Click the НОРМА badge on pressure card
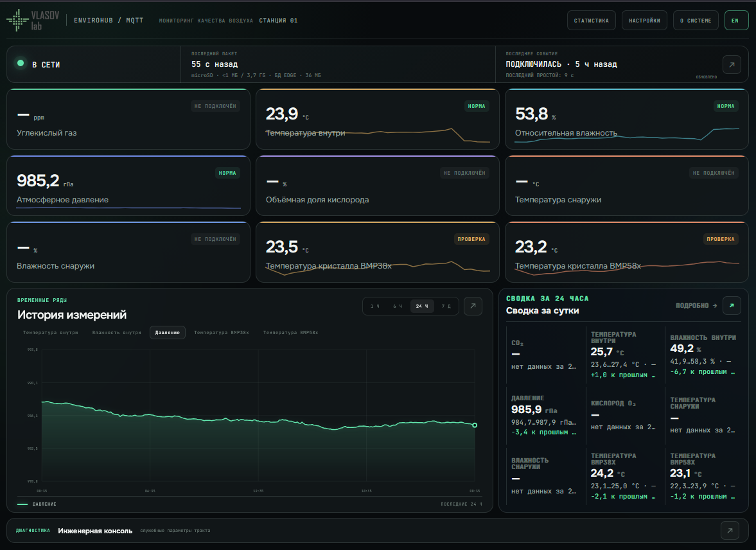756x550 pixels. coord(227,173)
